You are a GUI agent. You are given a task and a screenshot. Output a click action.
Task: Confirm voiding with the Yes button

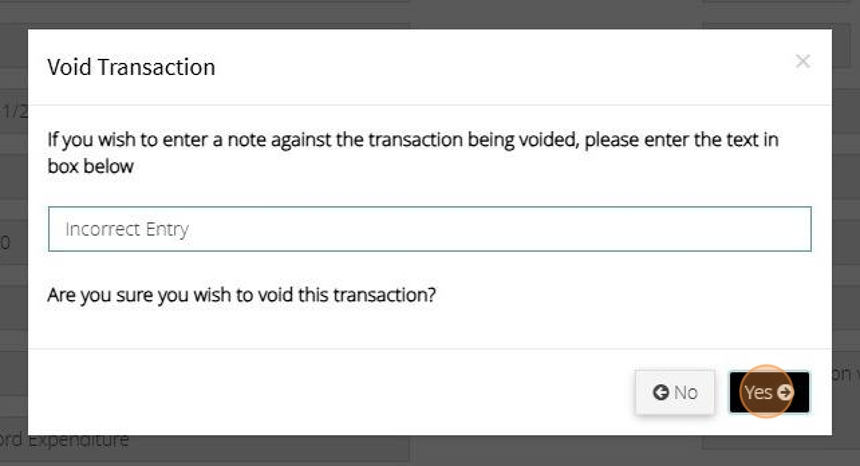point(769,392)
